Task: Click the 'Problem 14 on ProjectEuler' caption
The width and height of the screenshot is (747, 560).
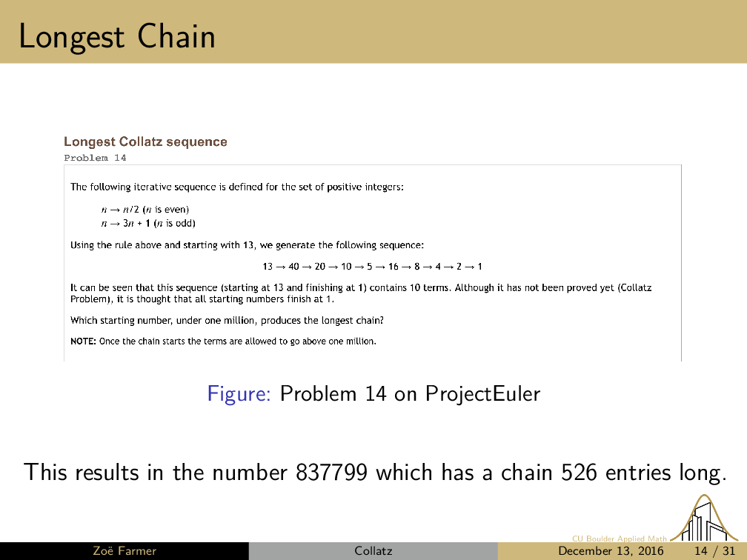Action: (410, 393)
